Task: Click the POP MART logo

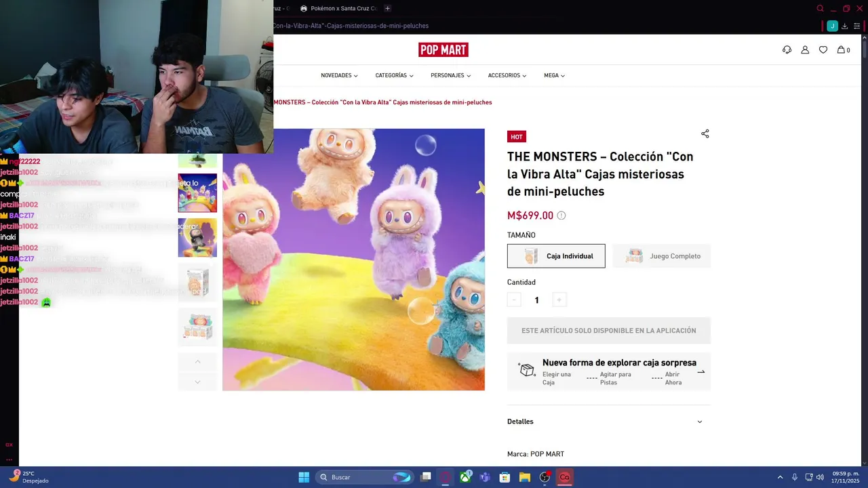Action: coord(443,49)
